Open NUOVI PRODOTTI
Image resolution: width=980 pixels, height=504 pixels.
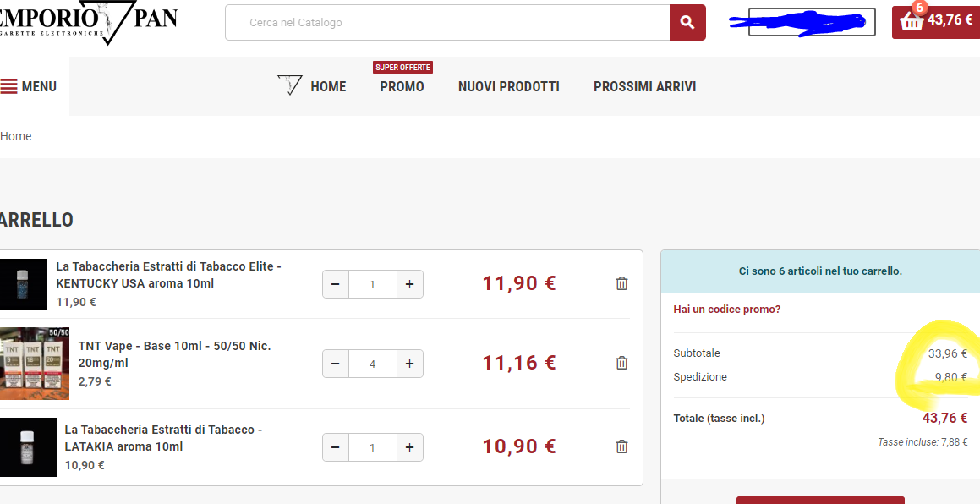(509, 86)
